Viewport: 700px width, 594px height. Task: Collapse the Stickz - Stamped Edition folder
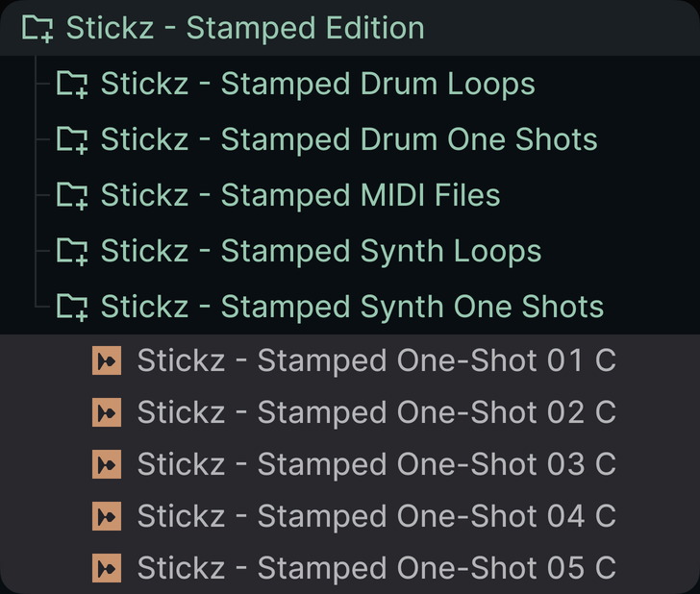[350, 28]
